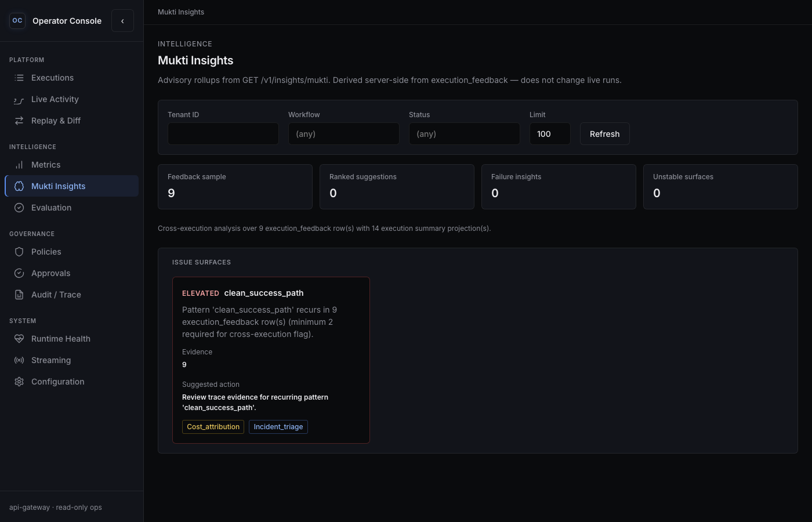Click the SYSTEM section header
812x522 pixels.
(23, 321)
